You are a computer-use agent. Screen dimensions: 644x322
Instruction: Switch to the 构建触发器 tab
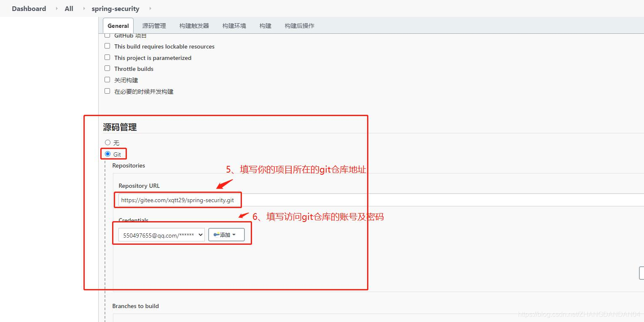(x=194, y=26)
